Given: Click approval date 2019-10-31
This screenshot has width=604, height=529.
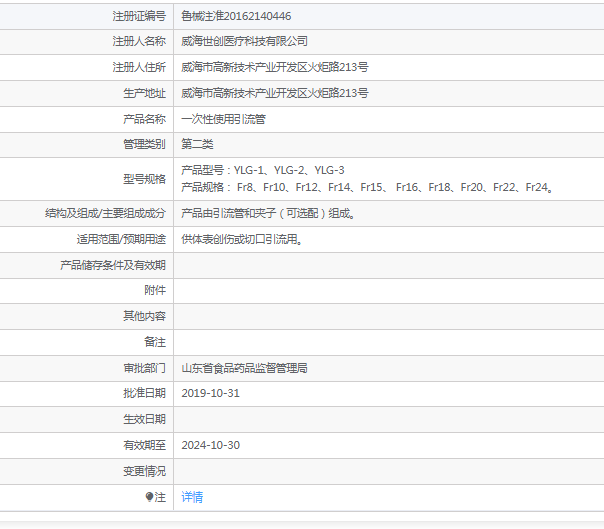Looking at the screenshot, I should coord(210,393).
